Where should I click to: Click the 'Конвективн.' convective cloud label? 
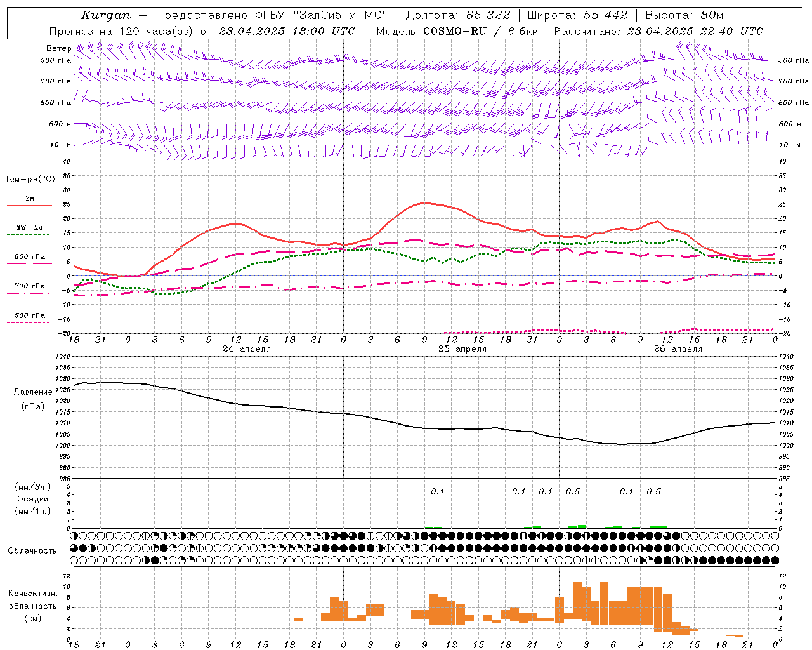pos(32,594)
